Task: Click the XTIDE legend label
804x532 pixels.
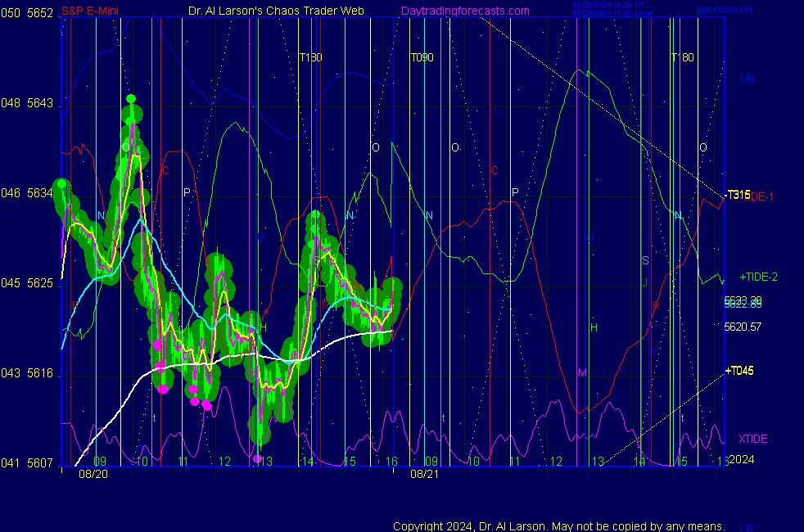Action: tap(752, 439)
